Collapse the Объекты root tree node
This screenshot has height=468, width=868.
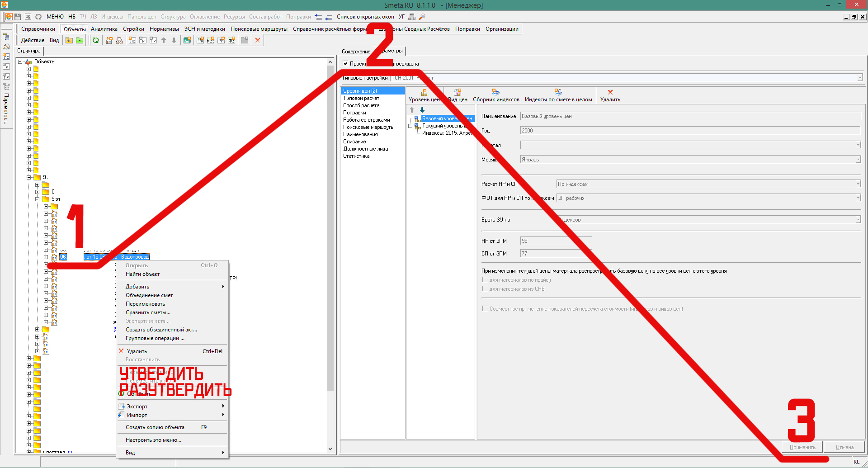coord(20,61)
